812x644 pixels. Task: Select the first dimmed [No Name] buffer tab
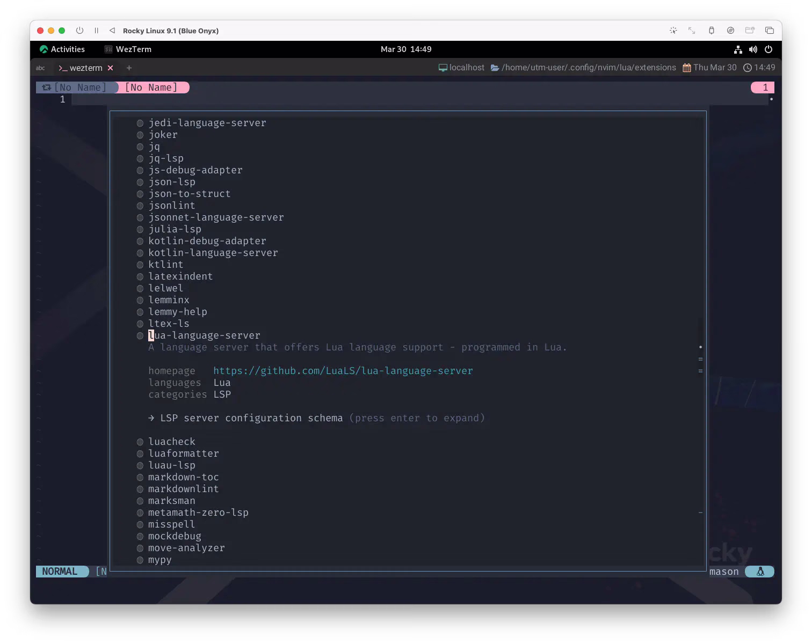pos(76,87)
